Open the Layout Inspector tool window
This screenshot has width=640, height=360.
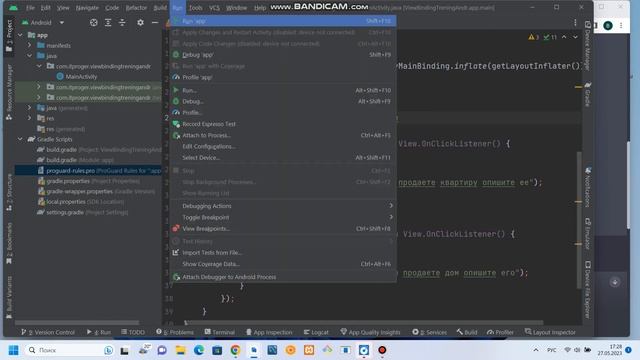point(550,332)
